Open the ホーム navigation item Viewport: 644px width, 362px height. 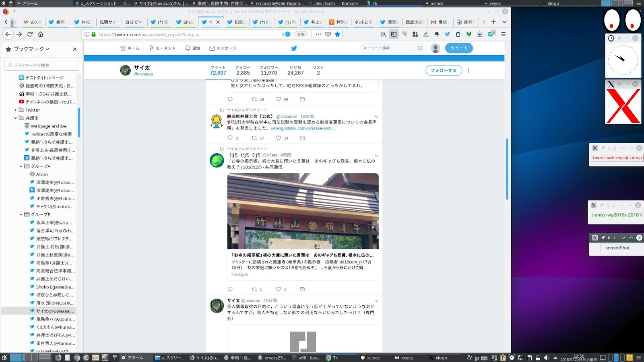tap(130, 48)
